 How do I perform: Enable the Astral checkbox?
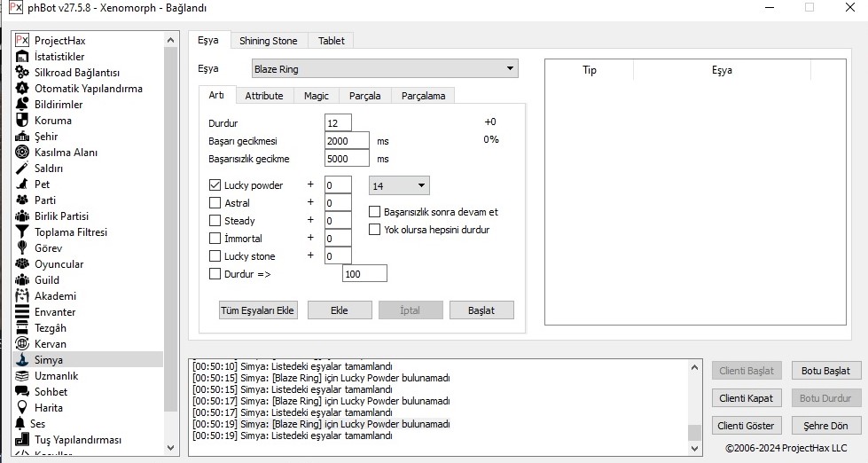click(x=215, y=203)
